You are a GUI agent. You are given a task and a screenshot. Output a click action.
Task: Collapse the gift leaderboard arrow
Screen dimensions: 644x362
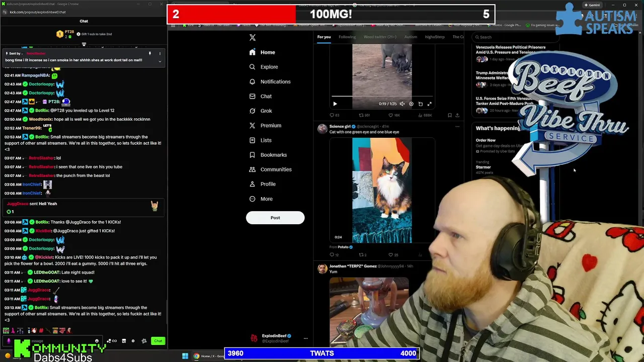pos(84,44)
